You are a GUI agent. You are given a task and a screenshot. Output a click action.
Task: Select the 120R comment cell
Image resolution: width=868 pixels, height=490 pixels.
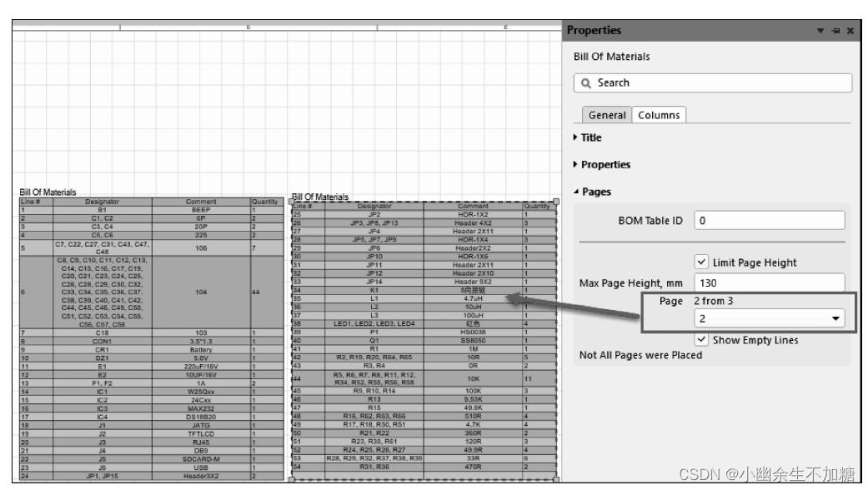474,442
